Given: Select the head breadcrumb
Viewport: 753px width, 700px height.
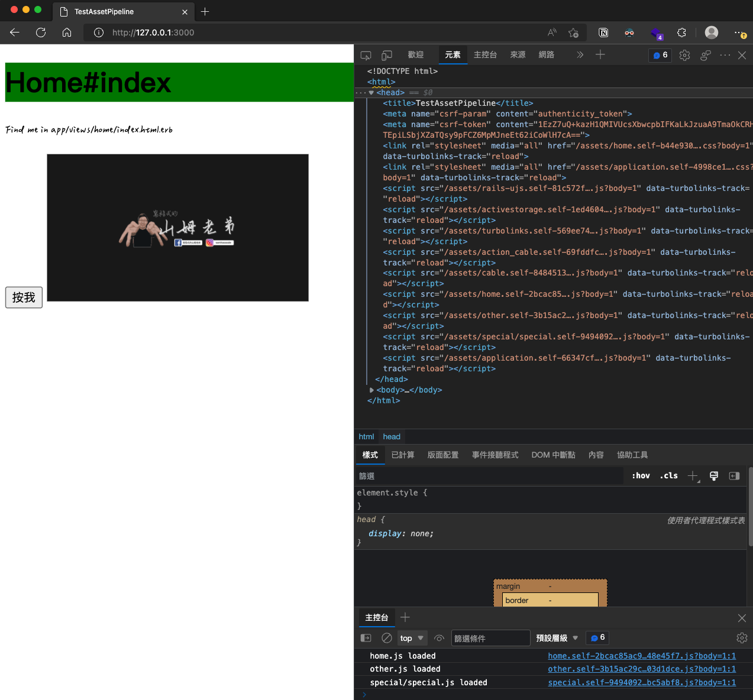Looking at the screenshot, I should click(392, 437).
